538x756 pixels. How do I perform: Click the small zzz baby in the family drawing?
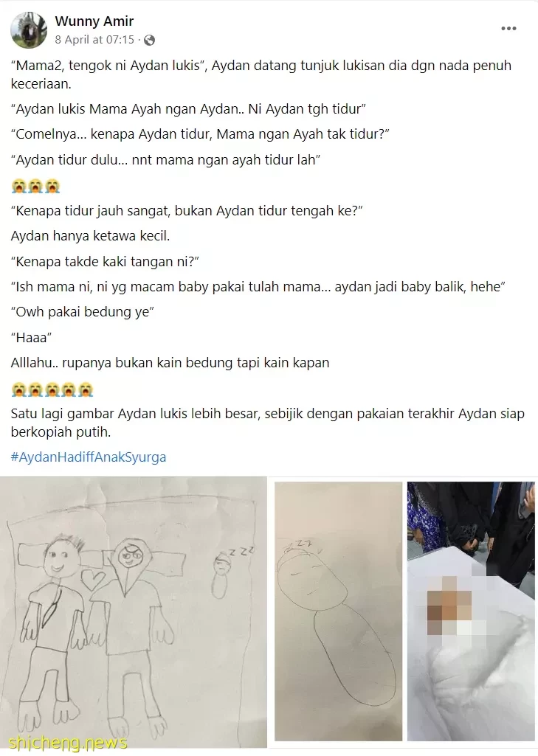coord(221,575)
